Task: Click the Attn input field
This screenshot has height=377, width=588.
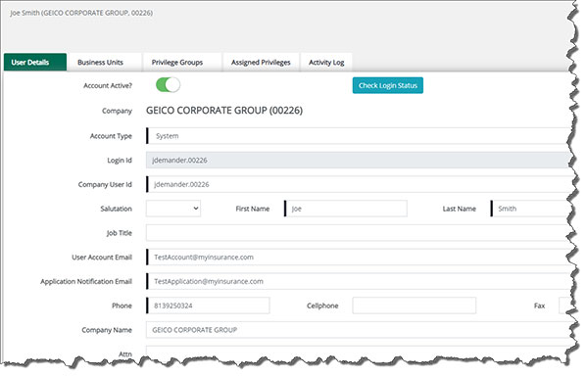Action: point(358,353)
